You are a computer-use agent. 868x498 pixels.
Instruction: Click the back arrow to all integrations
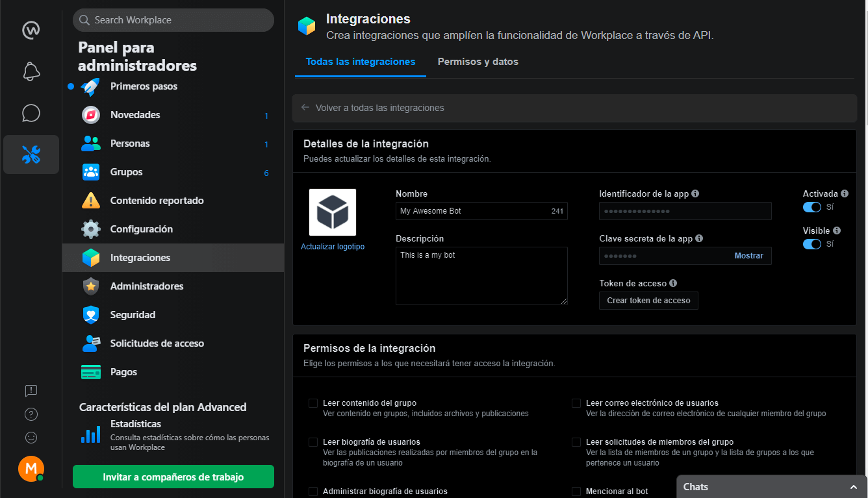pyautogui.click(x=305, y=108)
